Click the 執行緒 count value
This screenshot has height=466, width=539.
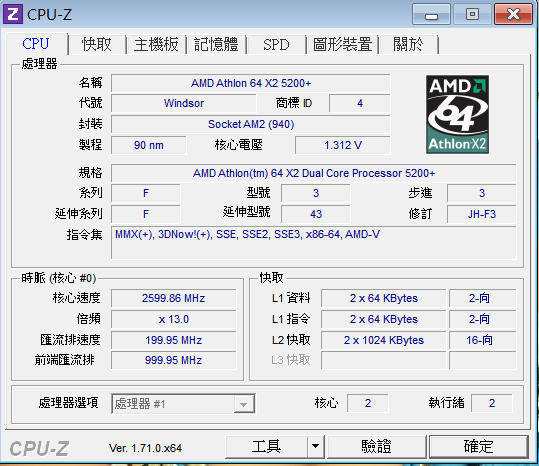[x=492, y=403]
